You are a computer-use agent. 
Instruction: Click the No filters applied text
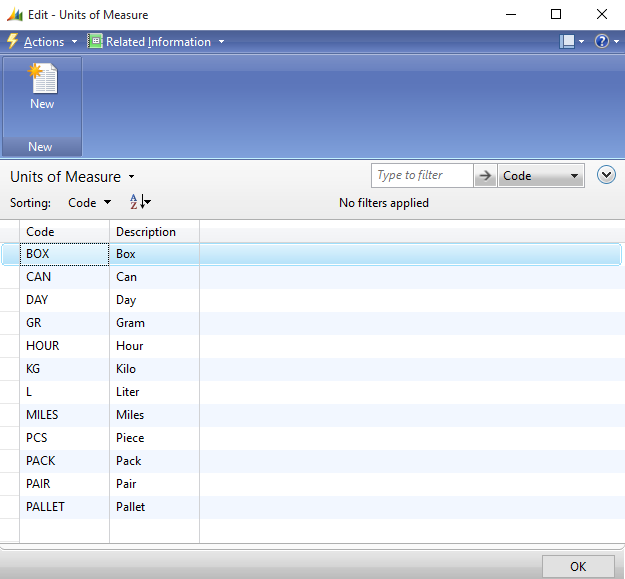(x=384, y=203)
